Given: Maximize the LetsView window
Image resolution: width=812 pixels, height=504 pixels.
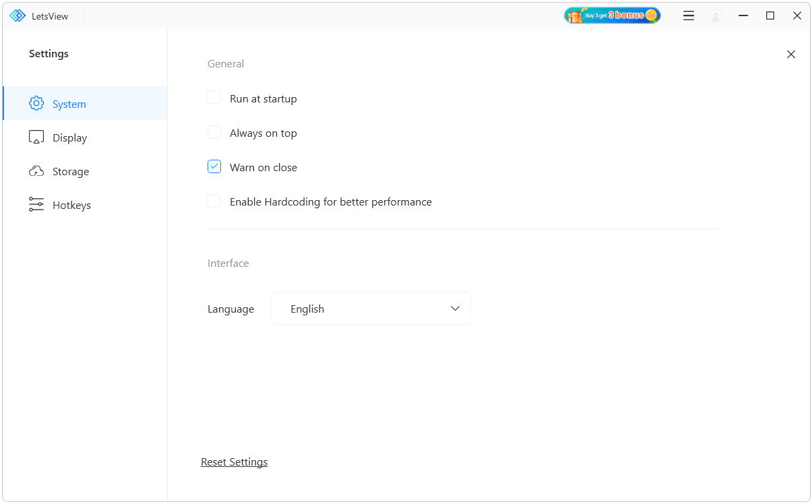Looking at the screenshot, I should [x=770, y=15].
